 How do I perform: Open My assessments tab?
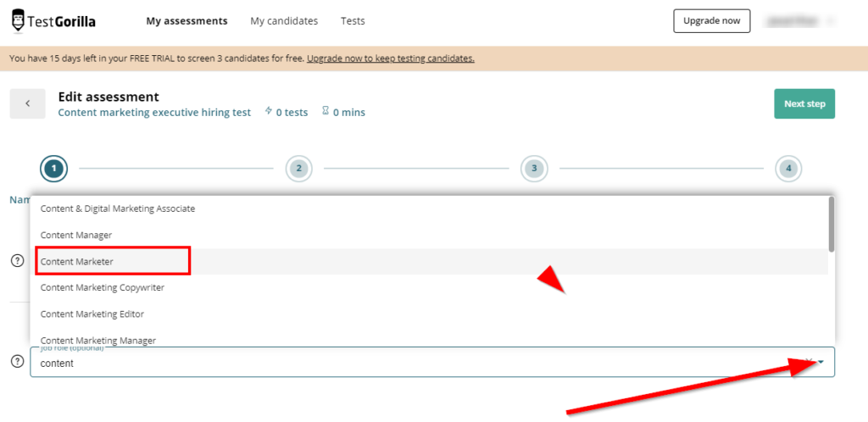click(x=186, y=21)
